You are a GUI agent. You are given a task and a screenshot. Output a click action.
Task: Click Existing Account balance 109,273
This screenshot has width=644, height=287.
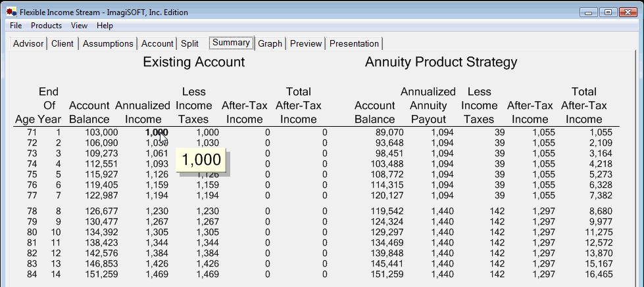(101, 153)
